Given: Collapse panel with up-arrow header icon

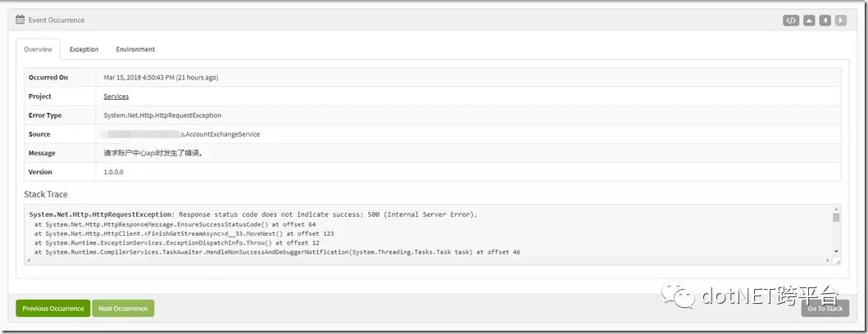Looking at the screenshot, I should (x=809, y=20).
